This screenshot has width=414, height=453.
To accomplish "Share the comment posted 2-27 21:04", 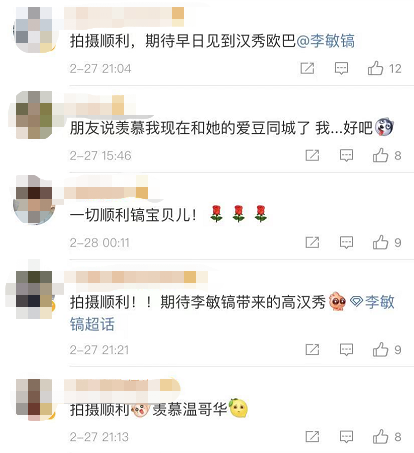I will click(x=307, y=68).
